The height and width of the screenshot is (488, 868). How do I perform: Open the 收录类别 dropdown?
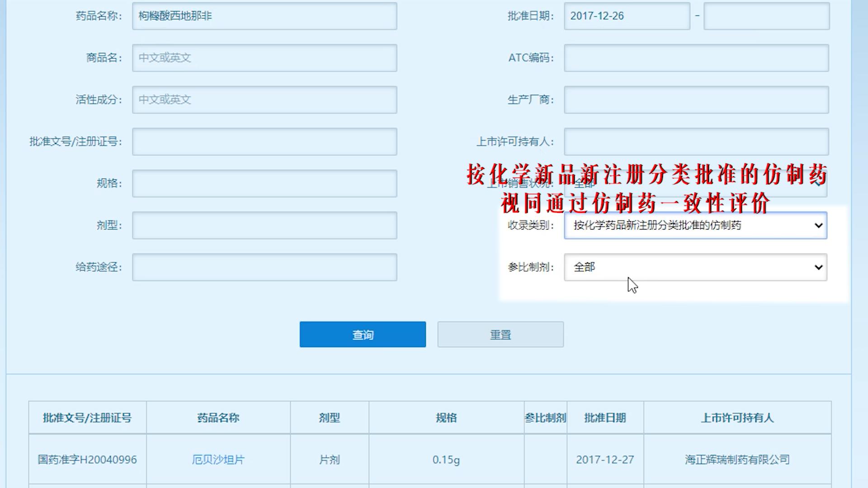(694, 226)
